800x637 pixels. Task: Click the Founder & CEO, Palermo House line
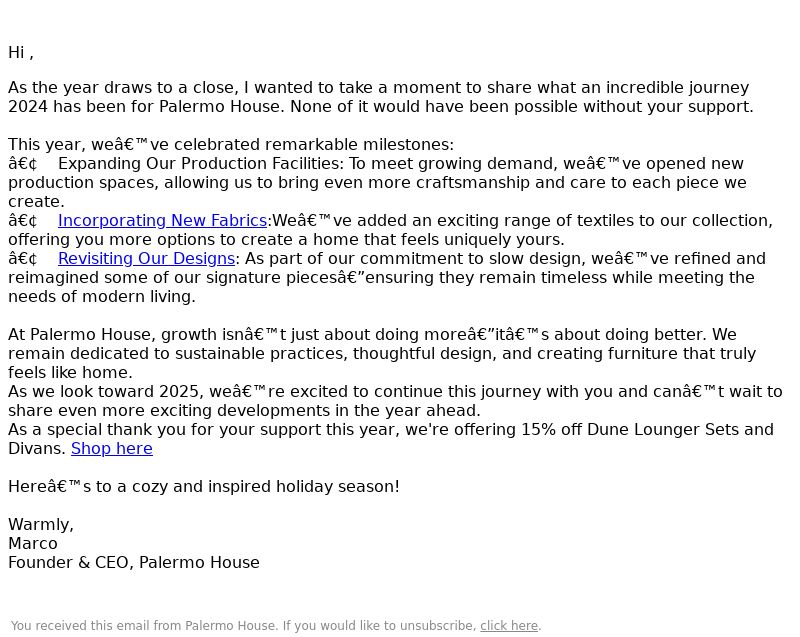pos(134,563)
